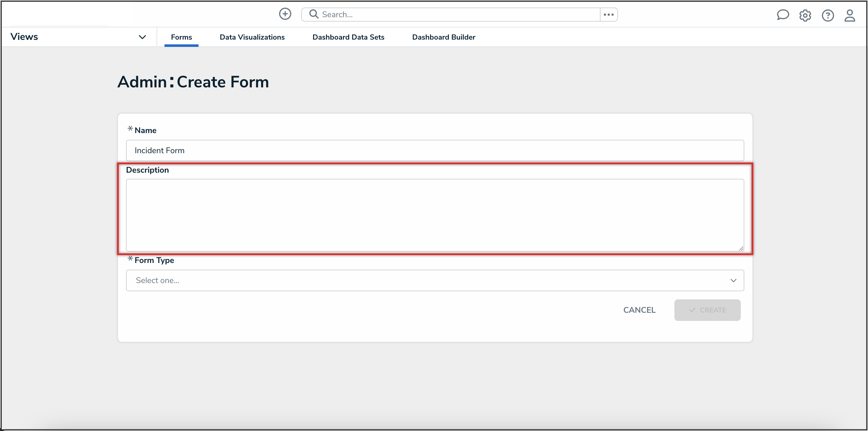The width and height of the screenshot is (868, 431).
Task: Click the Create button
Action: pyautogui.click(x=707, y=310)
